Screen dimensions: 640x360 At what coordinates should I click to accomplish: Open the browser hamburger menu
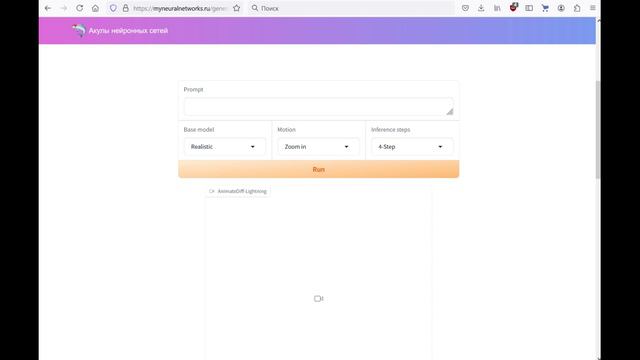[593, 8]
